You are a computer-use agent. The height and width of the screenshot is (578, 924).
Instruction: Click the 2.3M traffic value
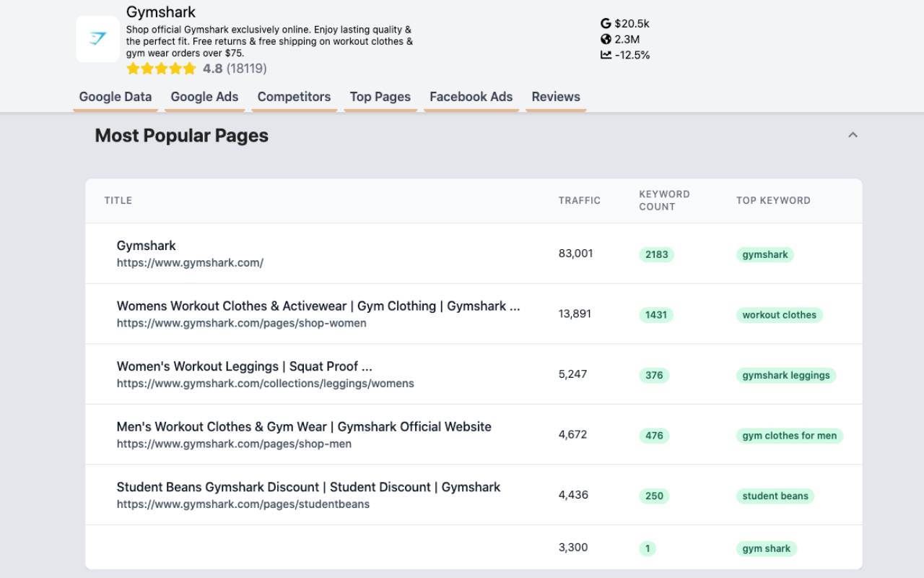(x=627, y=39)
